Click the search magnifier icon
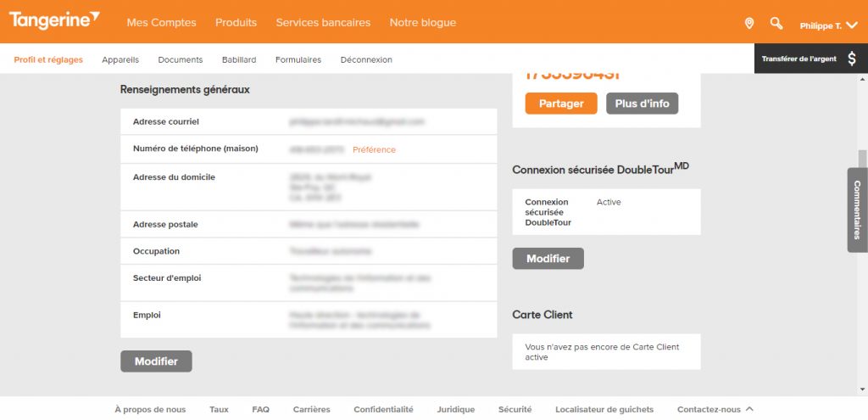The height and width of the screenshot is (420, 868). click(776, 23)
